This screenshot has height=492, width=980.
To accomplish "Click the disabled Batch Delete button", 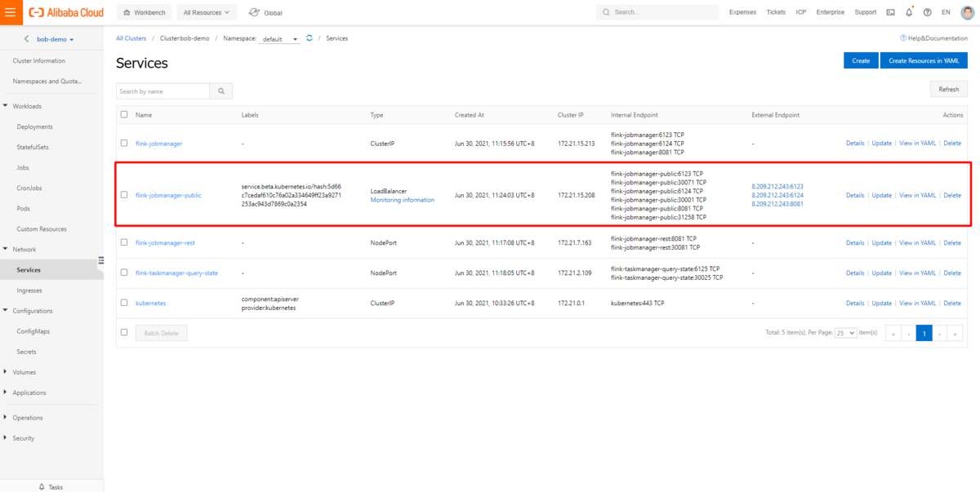I will click(161, 333).
